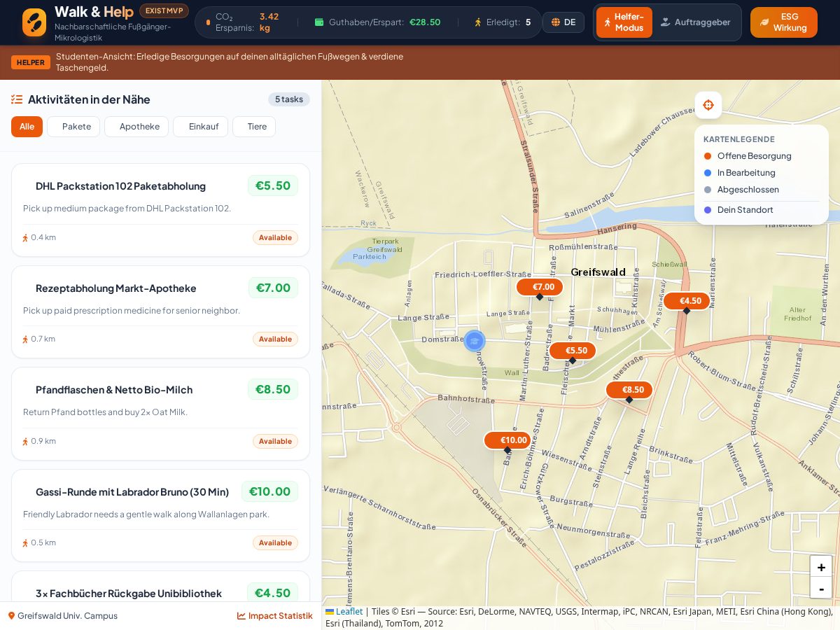Select the €10.00 map marker
The height and width of the screenshot is (630, 840).
coord(507,440)
